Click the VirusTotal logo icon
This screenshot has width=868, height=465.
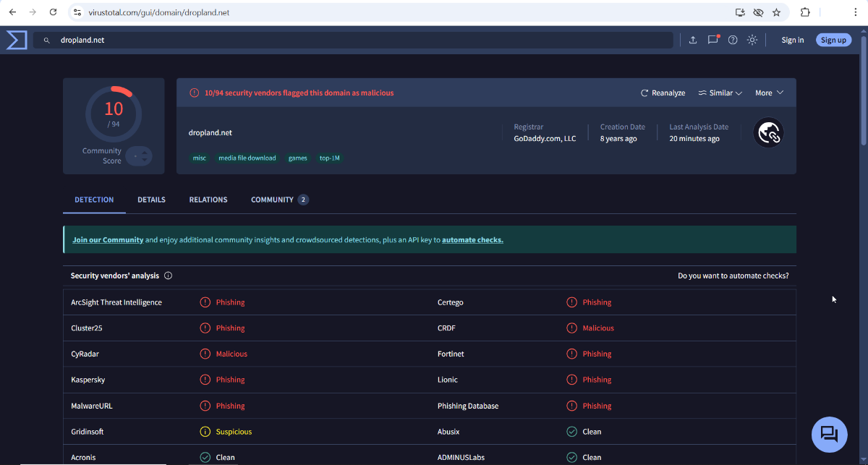tap(17, 40)
